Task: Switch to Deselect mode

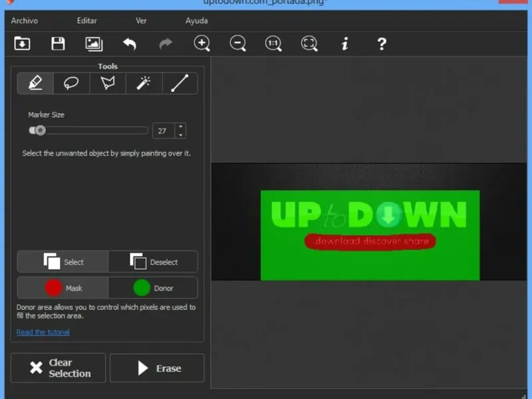Action: (x=153, y=261)
